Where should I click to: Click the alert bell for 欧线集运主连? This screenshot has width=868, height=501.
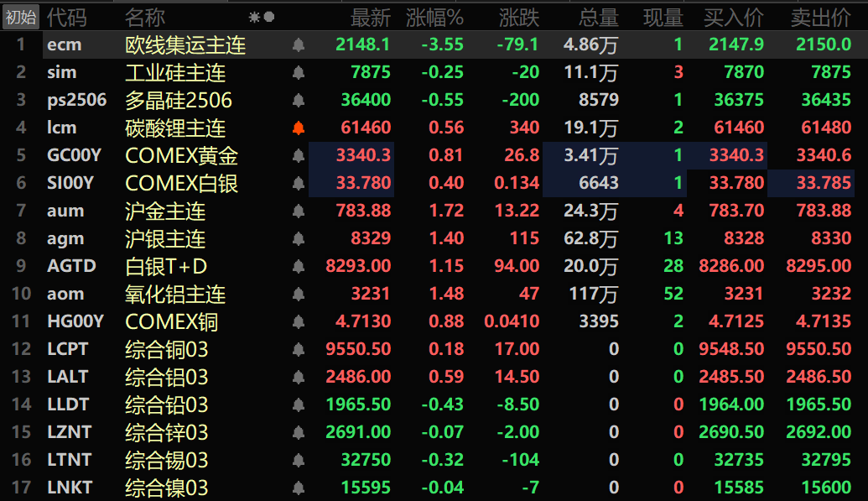[x=299, y=44]
